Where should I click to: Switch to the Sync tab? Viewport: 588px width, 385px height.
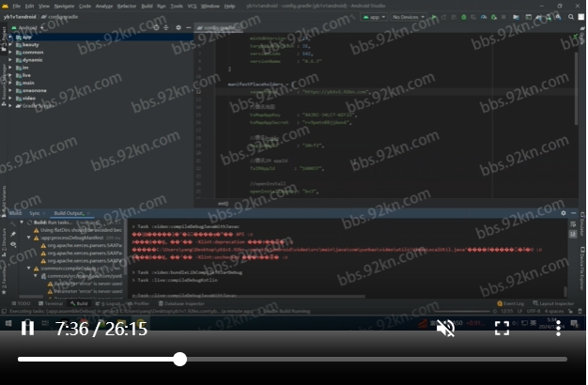(x=35, y=213)
